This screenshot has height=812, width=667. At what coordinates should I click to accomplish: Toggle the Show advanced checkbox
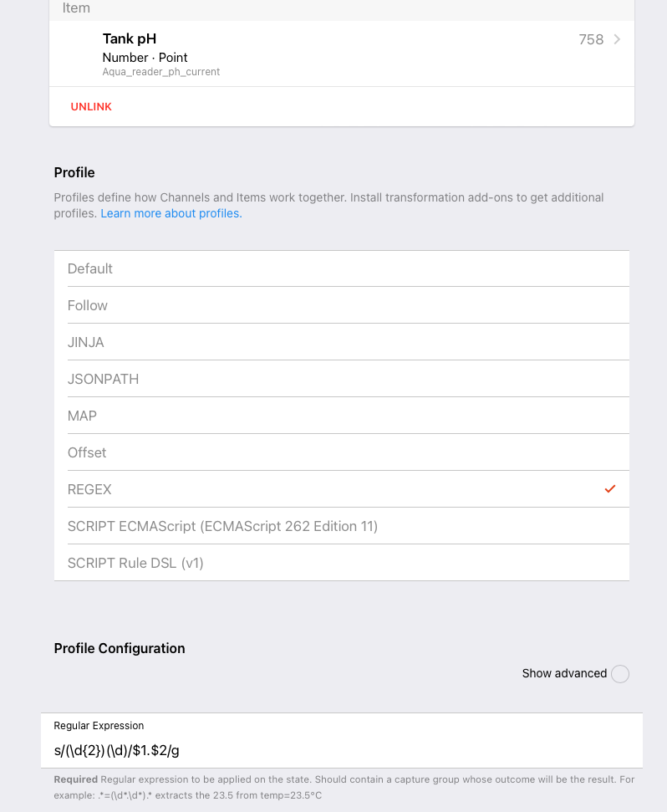pyautogui.click(x=619, y=674)
